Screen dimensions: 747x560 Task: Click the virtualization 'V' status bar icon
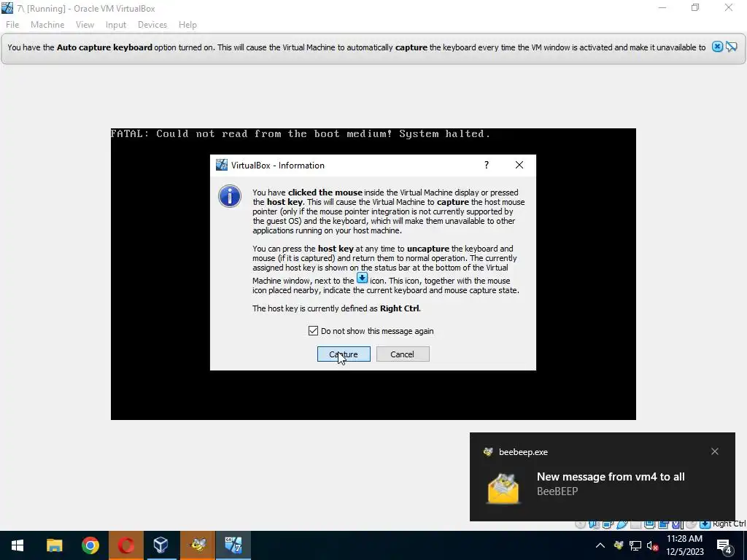click(676, 524)
